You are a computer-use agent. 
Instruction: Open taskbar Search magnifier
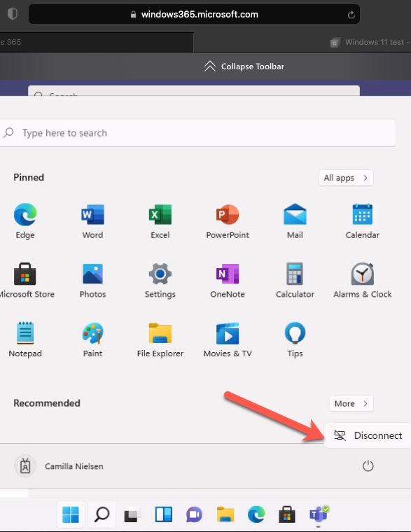click(x=102, y=514)
